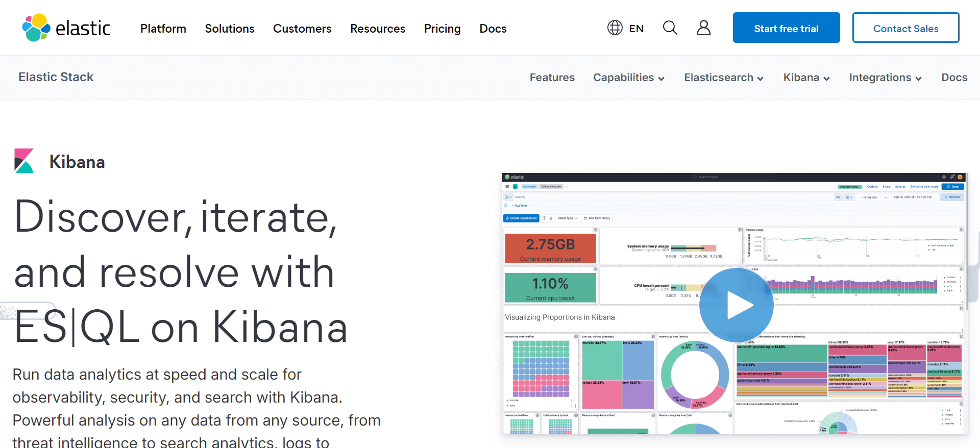Select the EN language label
Screen dimensions: 980x448
(x=636, y=29)
